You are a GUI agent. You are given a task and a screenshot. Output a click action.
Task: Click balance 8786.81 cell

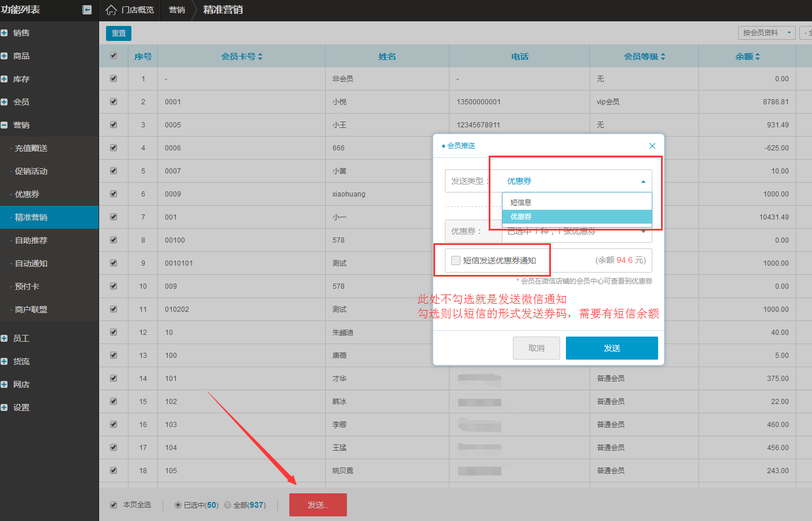(776, 102)
